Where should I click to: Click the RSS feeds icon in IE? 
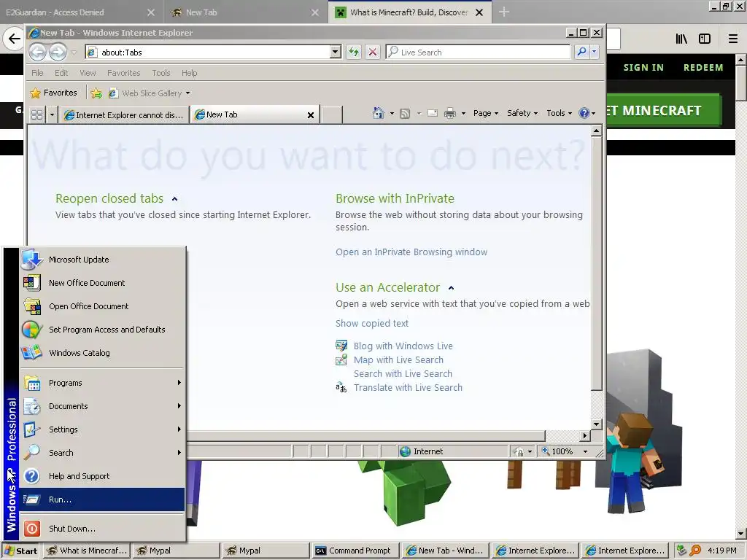405,113
